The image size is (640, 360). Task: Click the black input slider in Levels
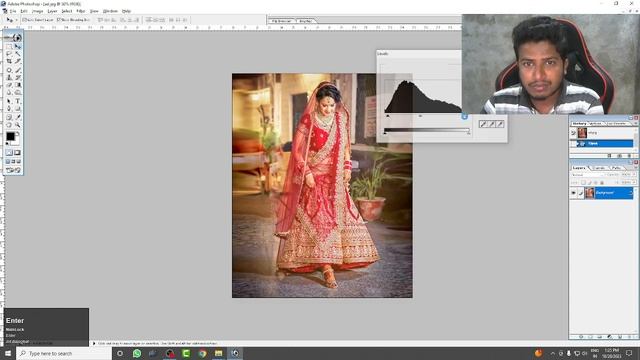click(x=388, y=116)
